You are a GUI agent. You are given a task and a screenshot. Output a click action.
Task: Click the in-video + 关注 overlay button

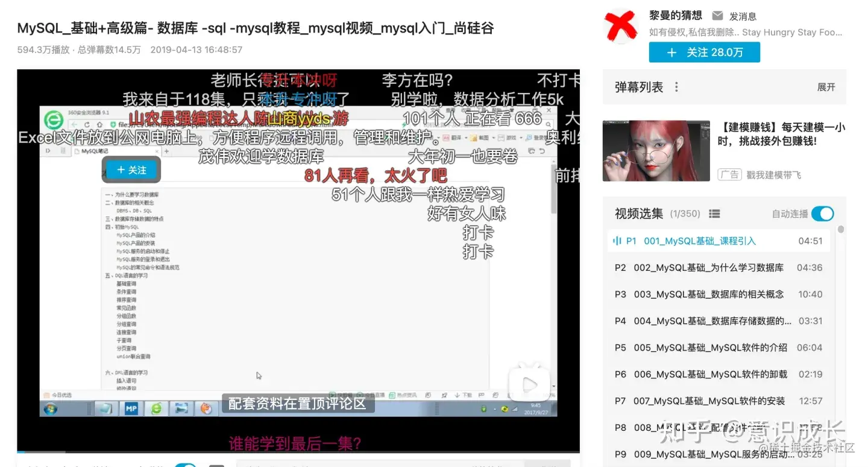[x=131, y=170]
